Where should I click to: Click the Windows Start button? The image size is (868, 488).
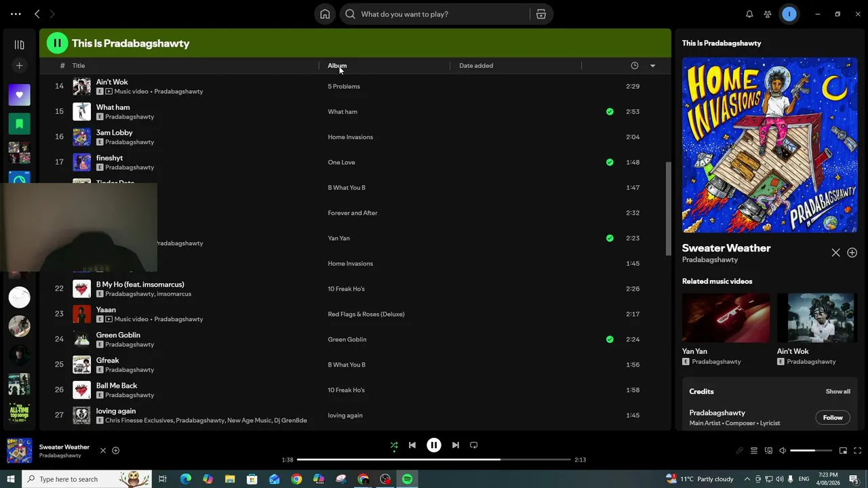pyautogui.click(x=11, y=479)
